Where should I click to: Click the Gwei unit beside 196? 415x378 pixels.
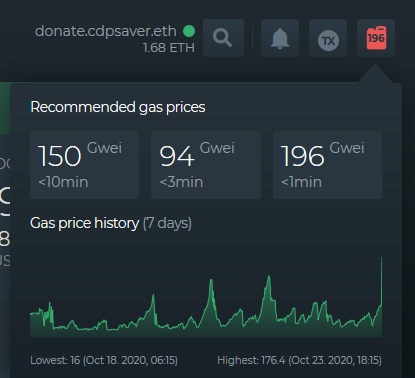347,148
